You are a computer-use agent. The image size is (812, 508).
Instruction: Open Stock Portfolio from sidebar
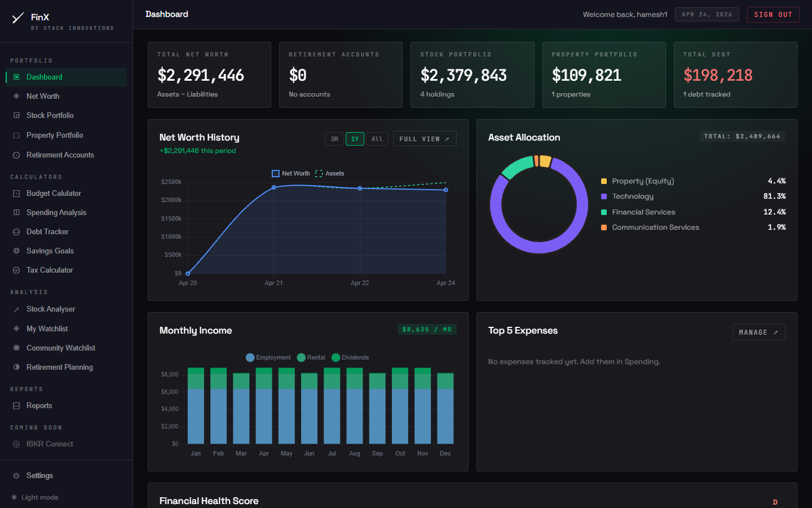click(66, 115)
